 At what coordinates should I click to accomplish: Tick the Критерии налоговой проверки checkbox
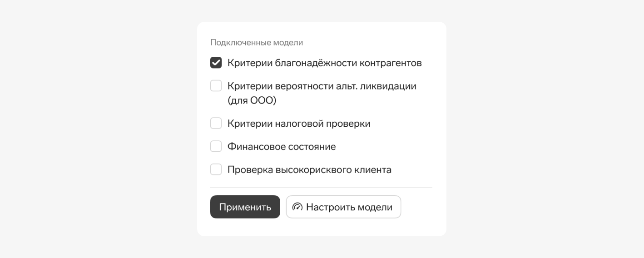[216, 123]
